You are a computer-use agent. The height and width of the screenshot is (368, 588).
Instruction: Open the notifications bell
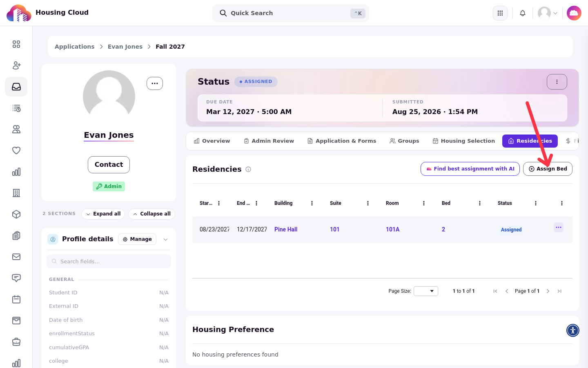click(523, 13)
